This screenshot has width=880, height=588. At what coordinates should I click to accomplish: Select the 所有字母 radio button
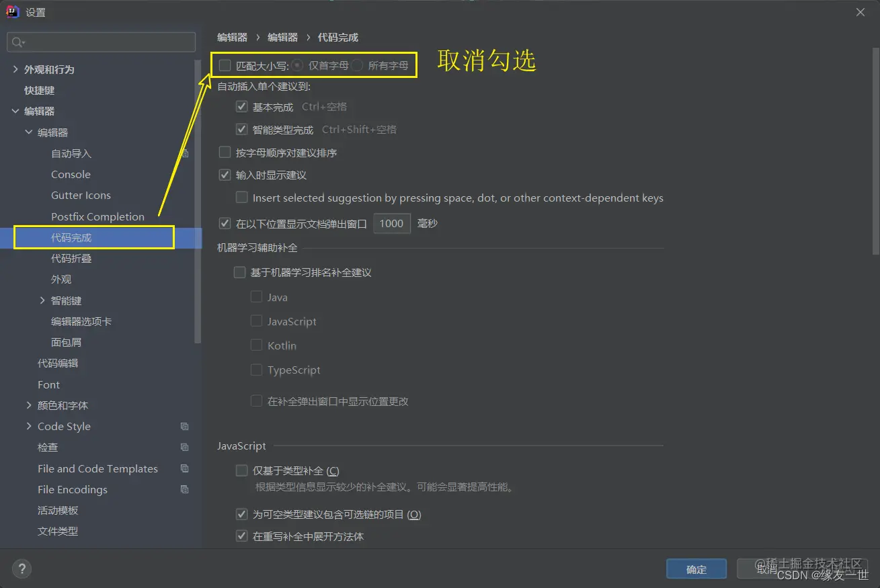pos(356,65)
